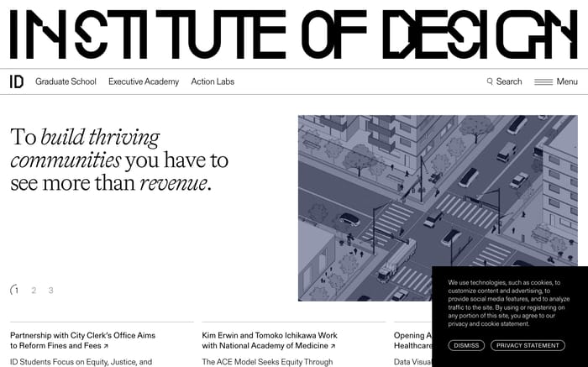Click arrow icon after 'National Academy of Medicine'
Image resolution: width=588 pixels, height=367 pixels.
(333, 346)
